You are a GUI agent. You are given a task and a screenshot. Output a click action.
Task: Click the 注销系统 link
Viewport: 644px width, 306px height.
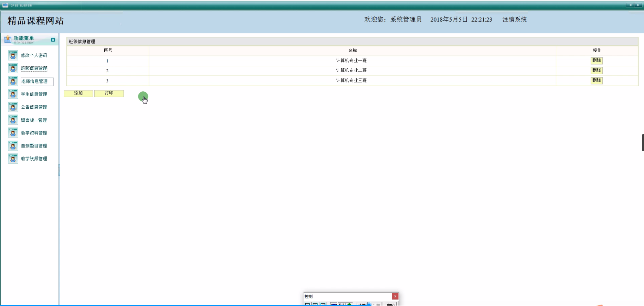515,20
